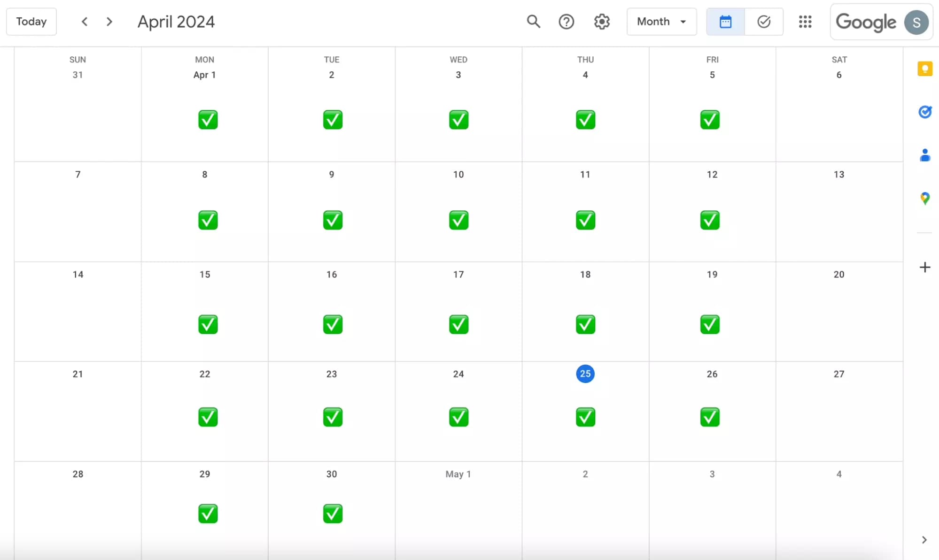The width and height of the screenshot is (939, 560).
Task: Open the check mark event on April 15
Action: click(208, 324)
